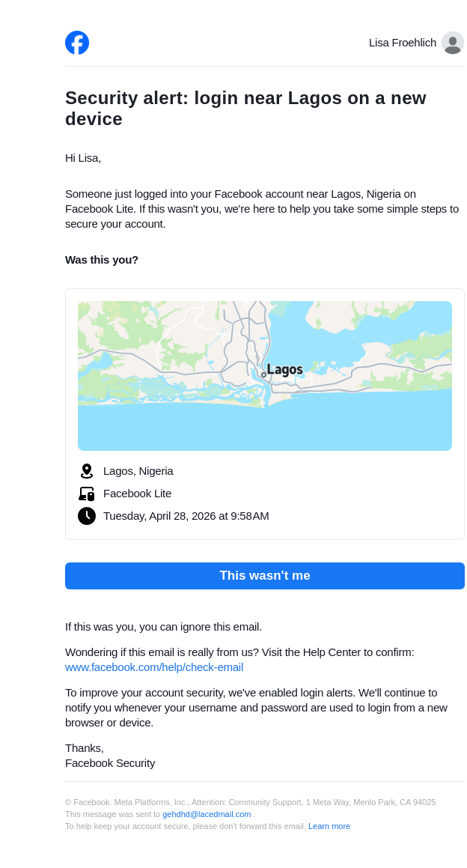Click the Lagos city marker on map
The width and height of the screenshot is (467, 868).
tap(264, 374)
